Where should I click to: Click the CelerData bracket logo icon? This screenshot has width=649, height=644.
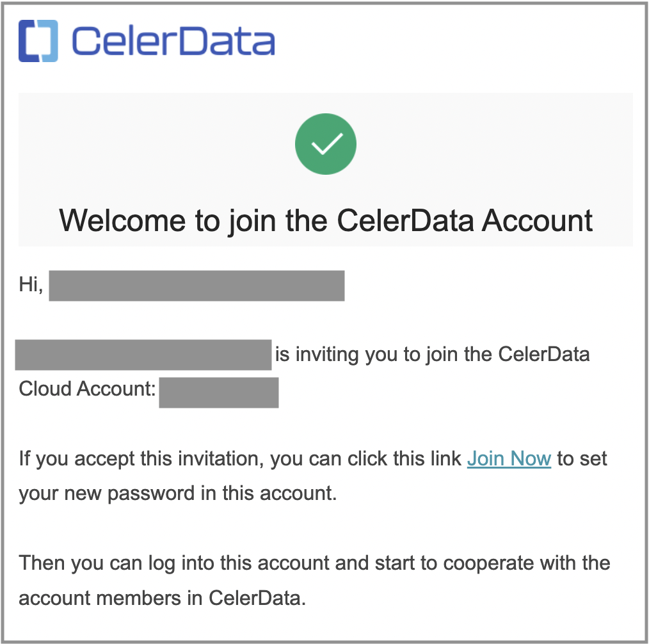[x=38, y=41]
